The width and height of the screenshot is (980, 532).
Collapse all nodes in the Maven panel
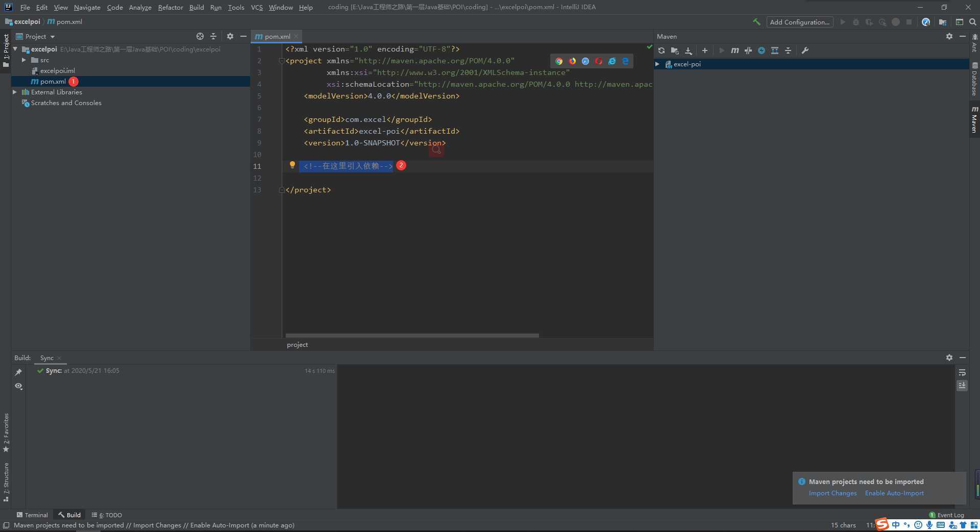(x=788, y=50)
